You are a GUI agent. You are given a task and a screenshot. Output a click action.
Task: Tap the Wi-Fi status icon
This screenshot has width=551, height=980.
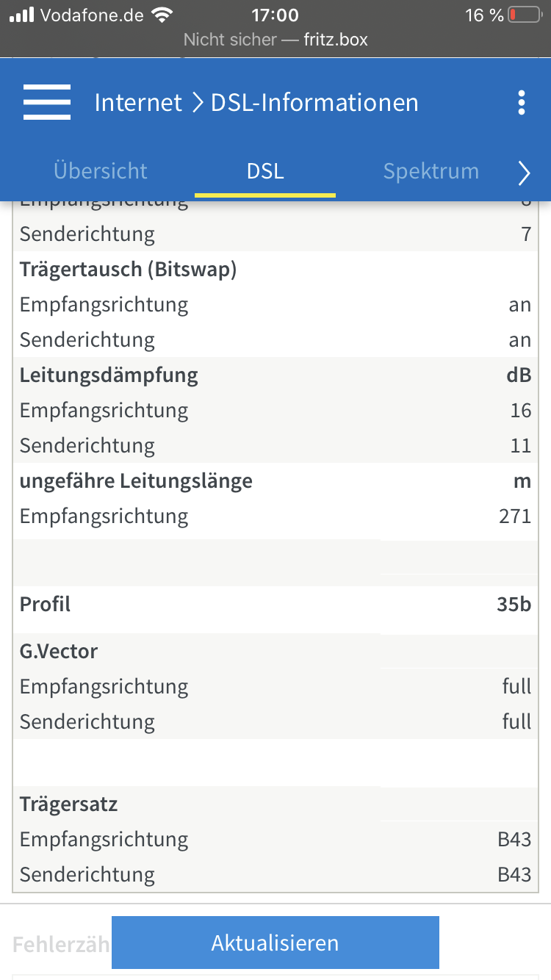(x=161, y=15)
